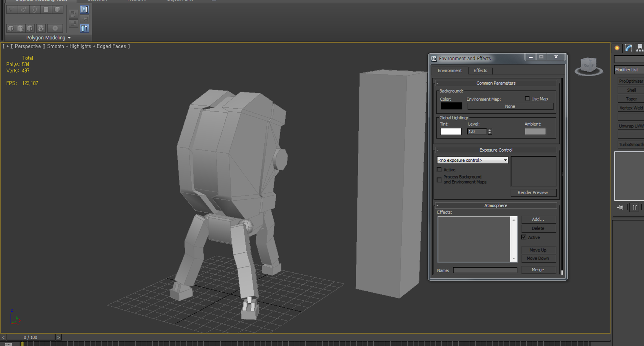Screen dimensions: 644x346
Task: Switch to the Environment tab
Action: 450,70
